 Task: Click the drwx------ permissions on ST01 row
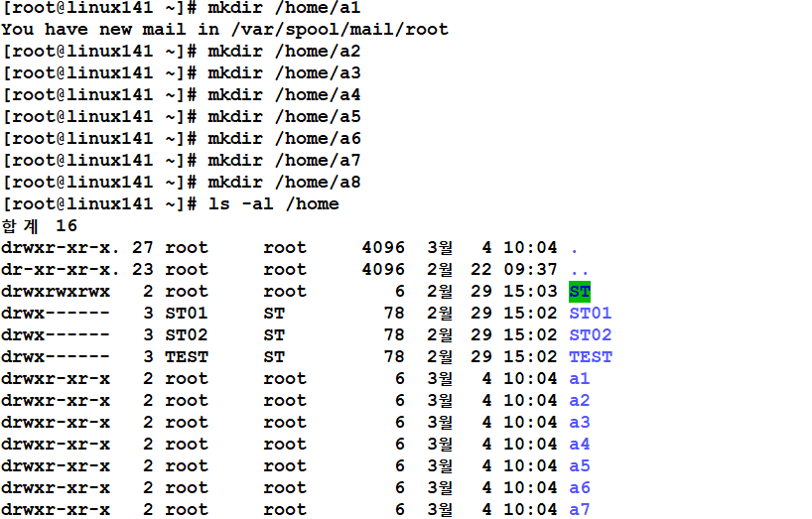pyautogui.click(x=56, y=314)
